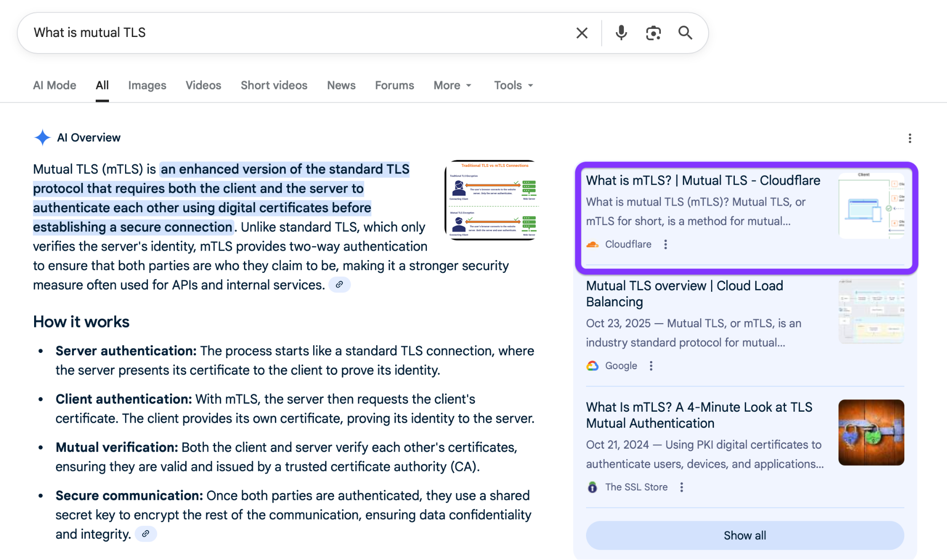This screenshot has height=560, width=947.
Task: Clear the search query with X icon
Action: pos(582,33)
